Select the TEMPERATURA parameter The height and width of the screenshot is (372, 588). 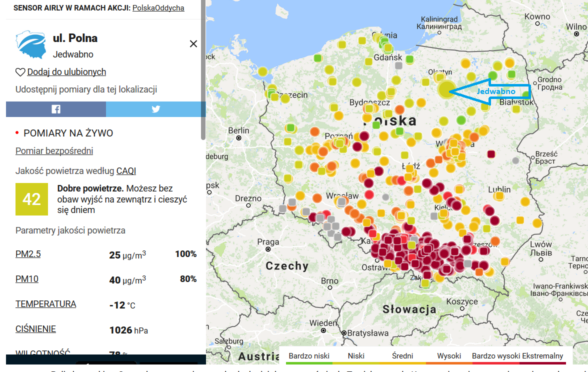point(46,304)
